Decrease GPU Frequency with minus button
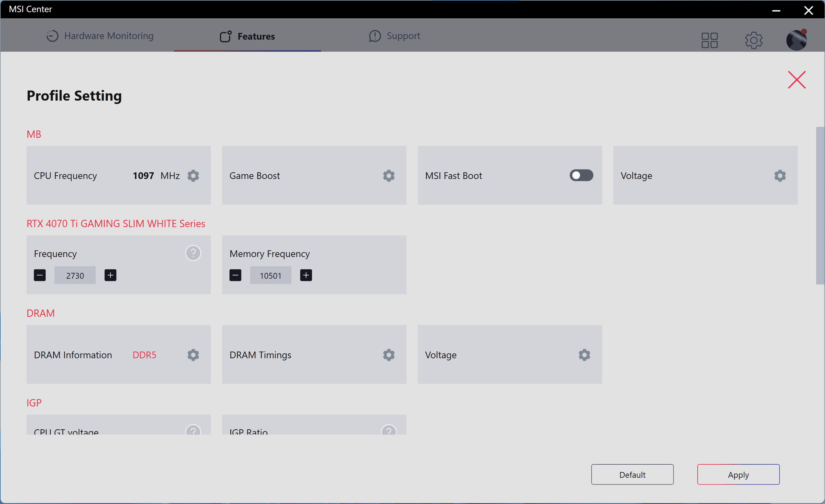This screenshot has width=825, height=504. point(40,275)
